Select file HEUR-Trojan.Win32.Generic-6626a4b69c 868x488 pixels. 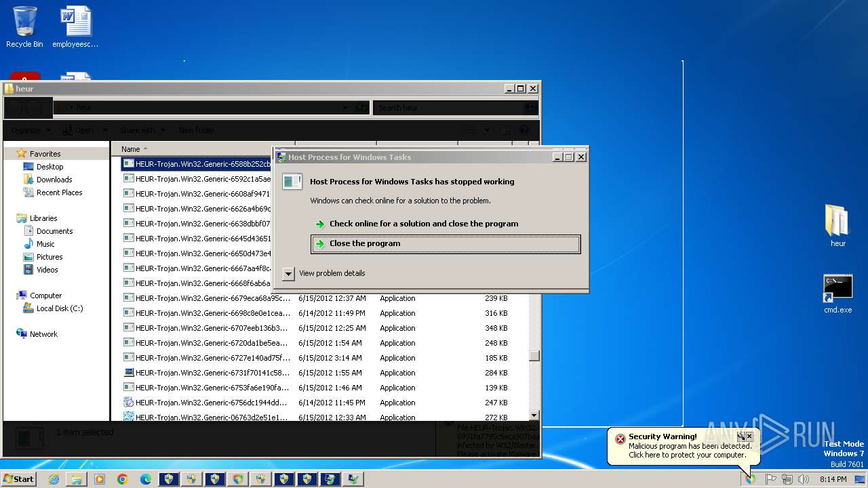tap(196, 209)
